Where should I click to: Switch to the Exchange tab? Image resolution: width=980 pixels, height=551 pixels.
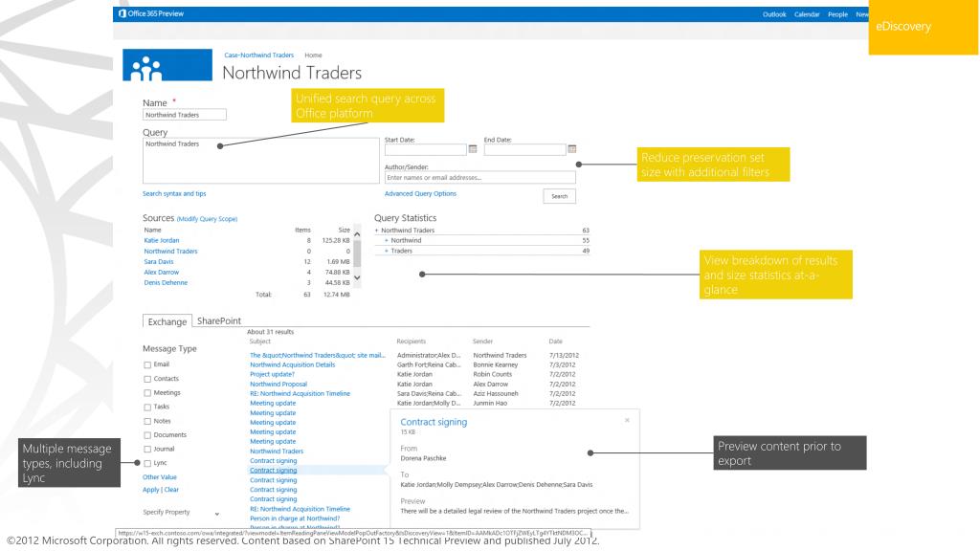coord(167,321)
